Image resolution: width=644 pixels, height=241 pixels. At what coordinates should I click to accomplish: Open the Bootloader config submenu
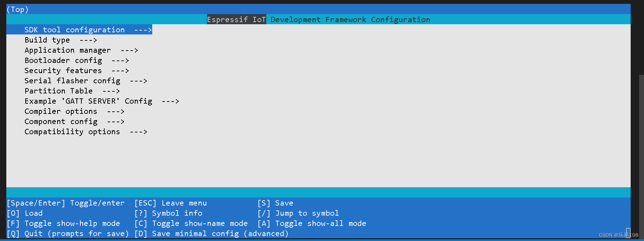pos(63,60)
